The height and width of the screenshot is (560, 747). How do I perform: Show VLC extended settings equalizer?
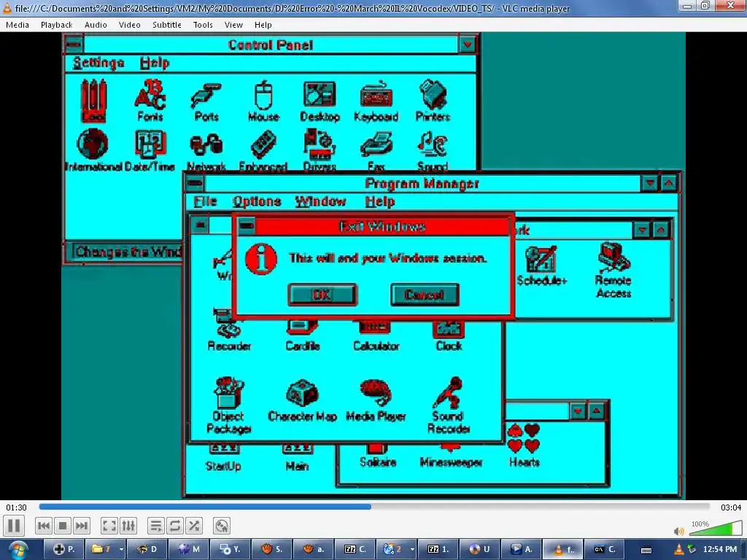[128, 526]
